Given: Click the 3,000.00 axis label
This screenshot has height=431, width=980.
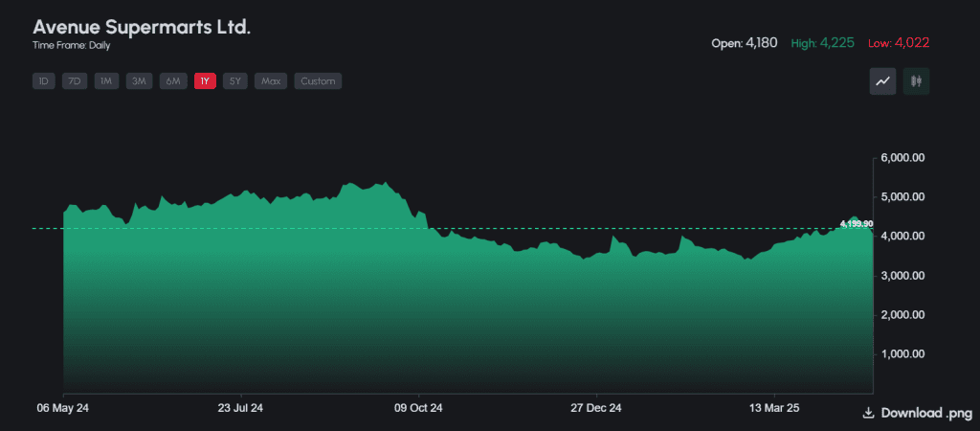Looking at the screenshot, I should click(902, 276).
